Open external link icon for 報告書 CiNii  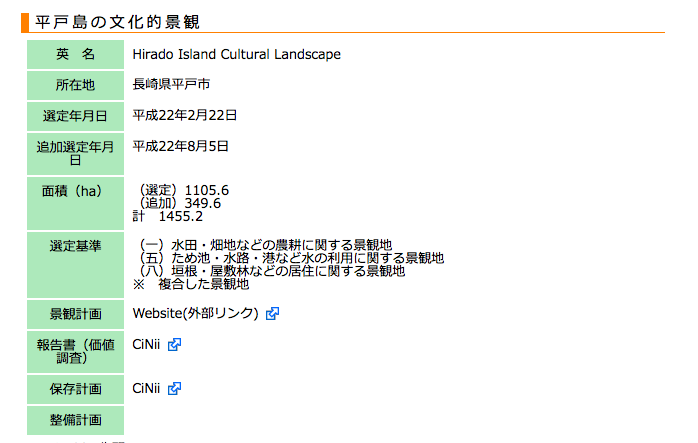tap(174, 345)
